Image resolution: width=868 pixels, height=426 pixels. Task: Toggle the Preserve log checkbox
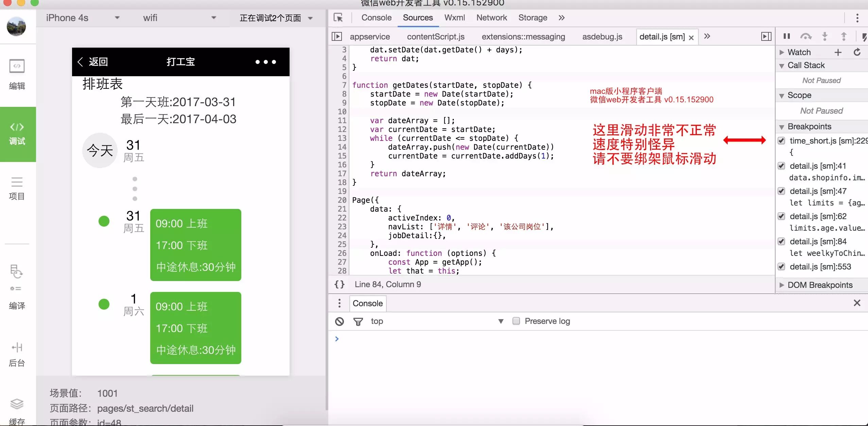[516, 321]
